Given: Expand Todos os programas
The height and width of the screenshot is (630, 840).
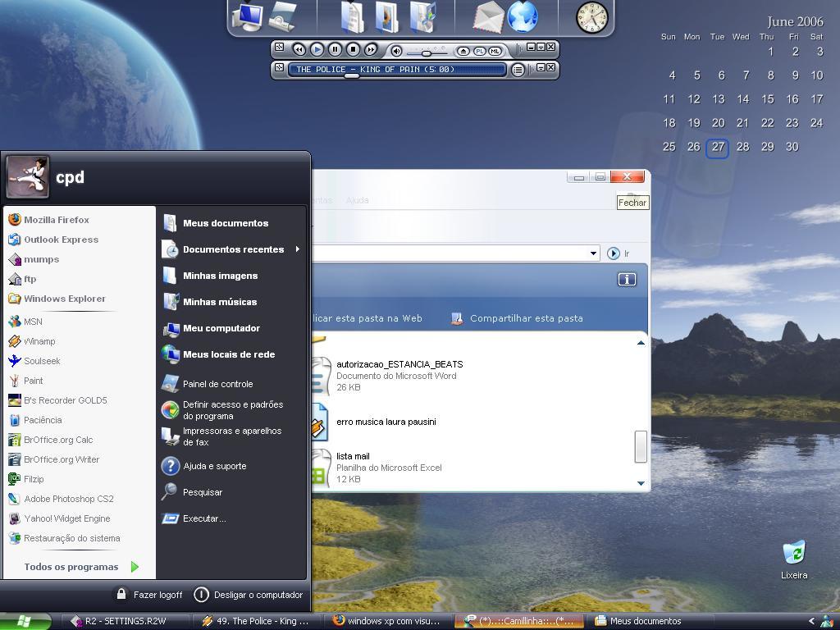Looking at the screenshot, I should 81,567.
